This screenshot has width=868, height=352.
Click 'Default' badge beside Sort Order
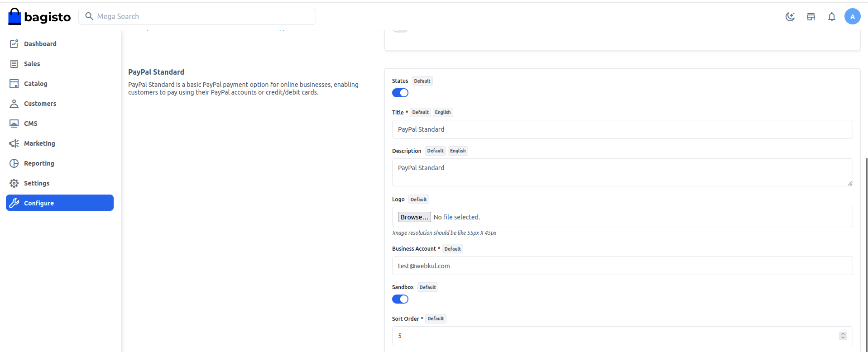[x=436, y=319]
